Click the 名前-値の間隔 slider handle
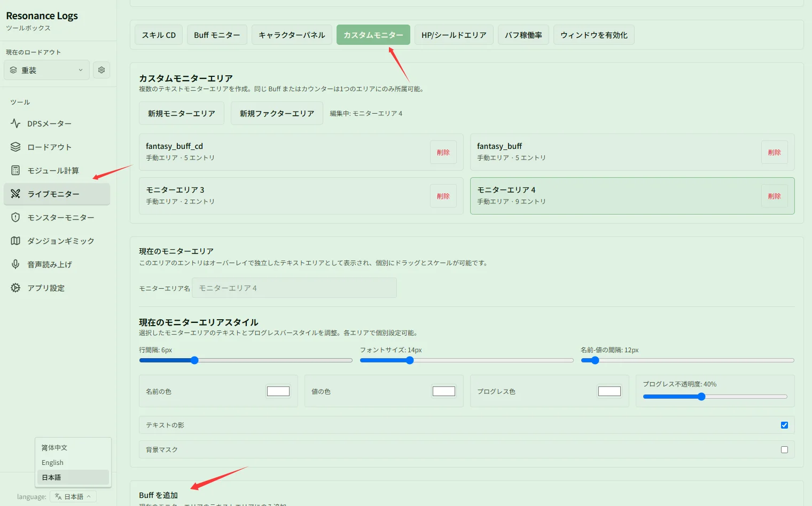This screenshot has height=506, width=812. [x=595, y=360]
